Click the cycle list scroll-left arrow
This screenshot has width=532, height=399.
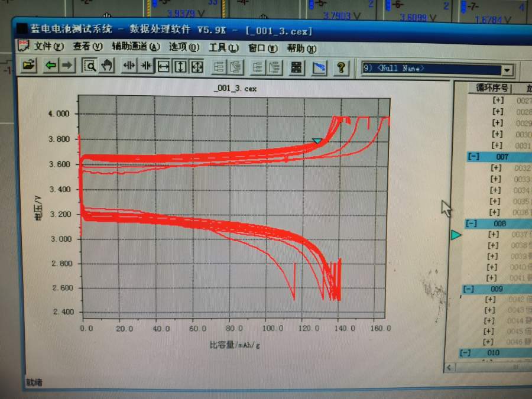point(450,368)
